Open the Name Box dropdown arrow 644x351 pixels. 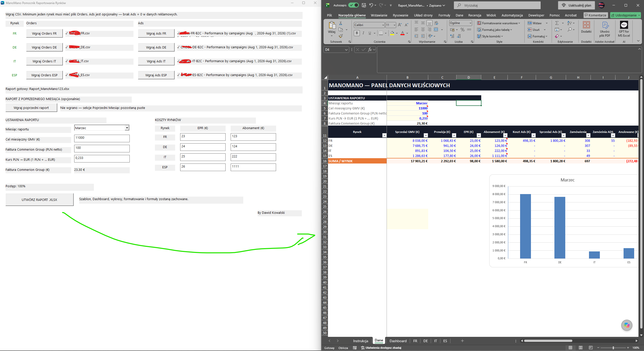click(346, 50)
